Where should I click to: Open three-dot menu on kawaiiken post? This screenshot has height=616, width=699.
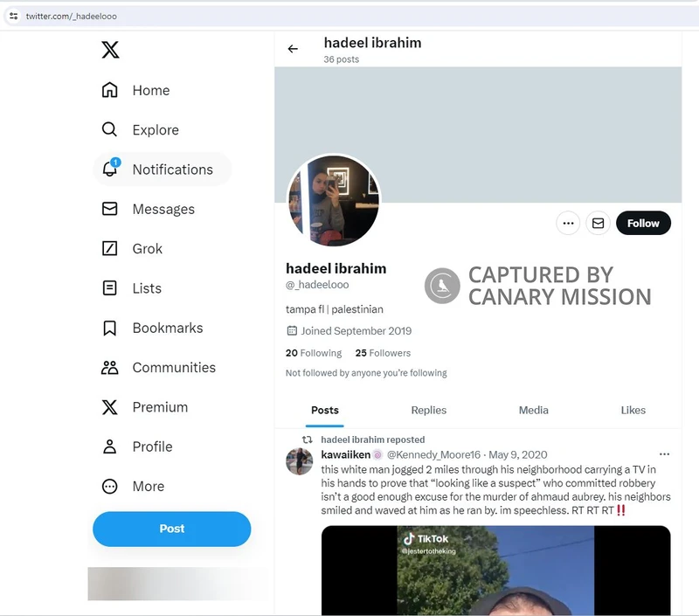[664, 454]
